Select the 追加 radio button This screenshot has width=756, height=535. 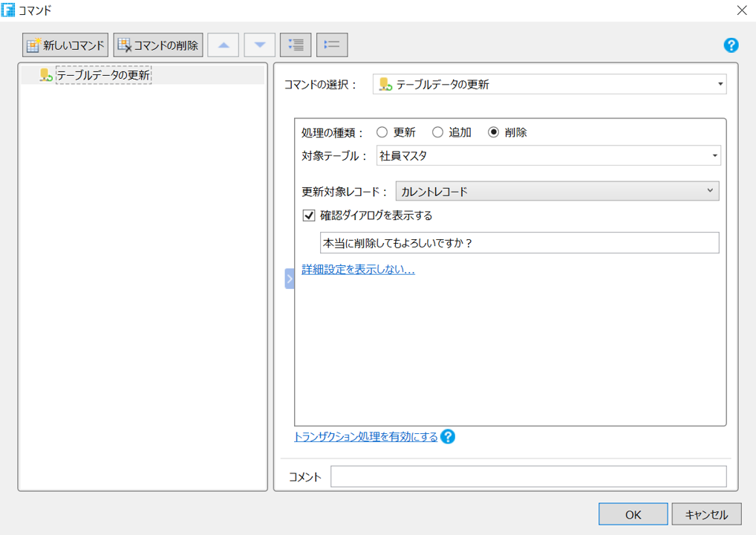tap(437, 133)
